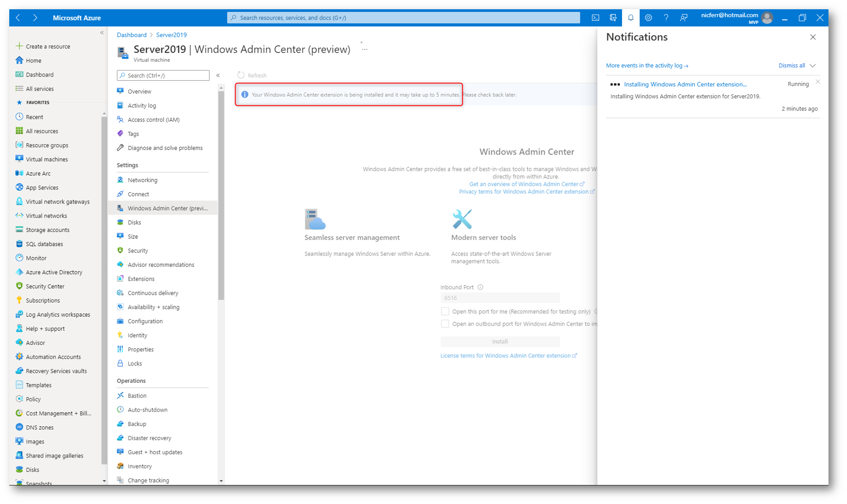Open Disks under Settings
Image resolution: width=847 pixels, height=504 pixels.
(x=134, y=222)
